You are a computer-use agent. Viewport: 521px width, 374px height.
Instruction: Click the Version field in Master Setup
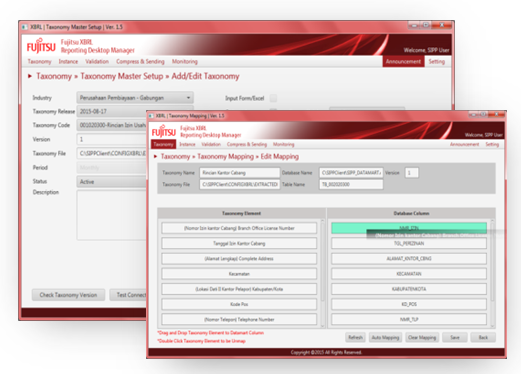coord(112,139)
